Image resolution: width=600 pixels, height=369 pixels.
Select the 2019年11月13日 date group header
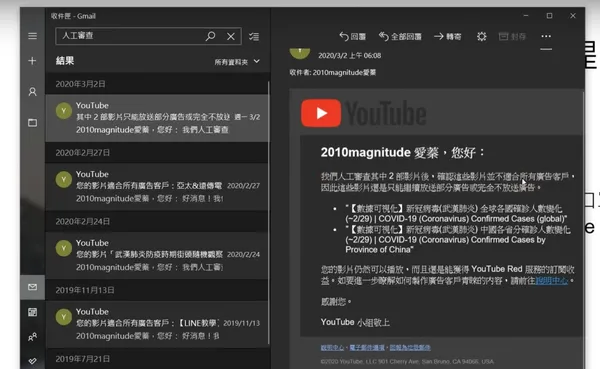pos(157,290)
